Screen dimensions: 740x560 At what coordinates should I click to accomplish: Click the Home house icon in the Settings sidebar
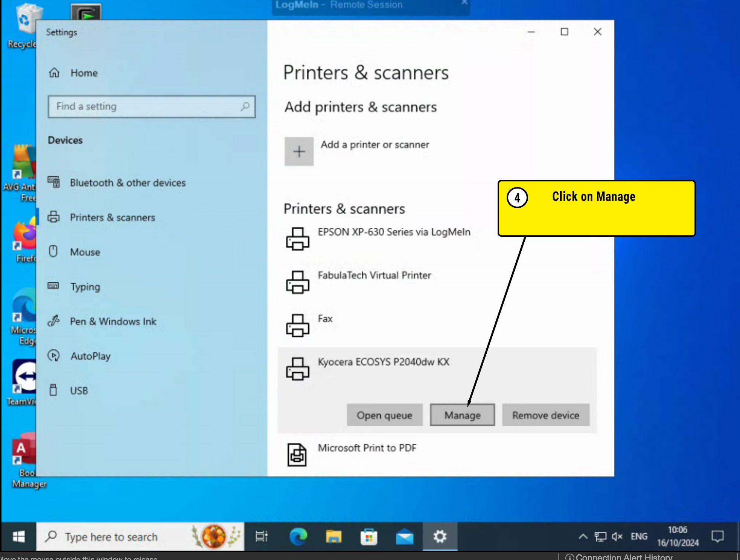[x=54, y=72]
